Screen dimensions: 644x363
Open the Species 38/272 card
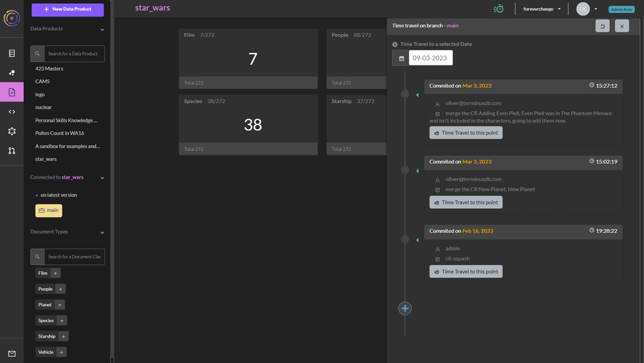pyautogui.click(x=248, y=125)
